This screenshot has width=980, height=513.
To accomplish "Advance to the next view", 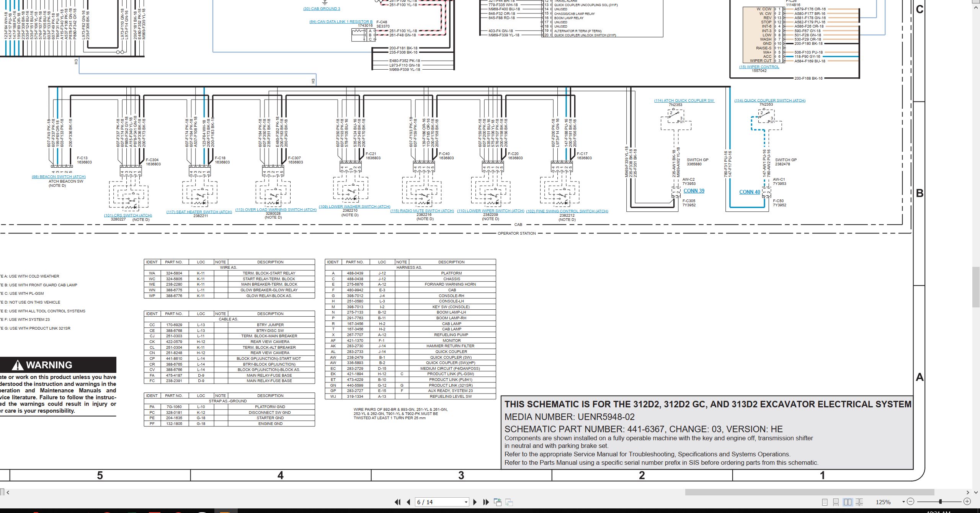I will [509, 502].
